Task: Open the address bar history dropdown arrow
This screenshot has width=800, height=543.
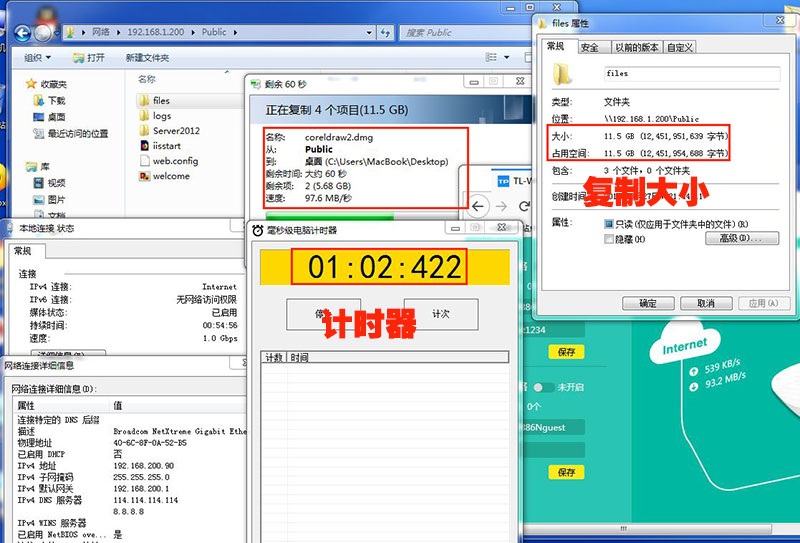Action: point(369,33)
